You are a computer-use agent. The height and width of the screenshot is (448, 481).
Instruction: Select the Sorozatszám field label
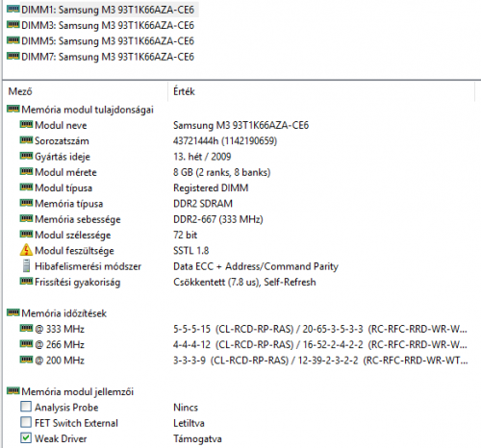pos(62,141)
